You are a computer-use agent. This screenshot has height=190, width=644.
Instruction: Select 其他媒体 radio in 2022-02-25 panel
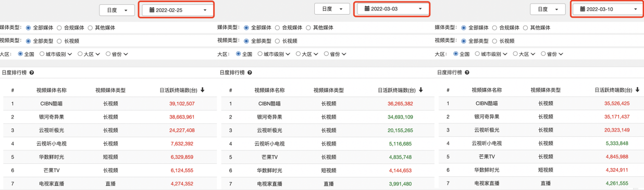tap(90, 28)
